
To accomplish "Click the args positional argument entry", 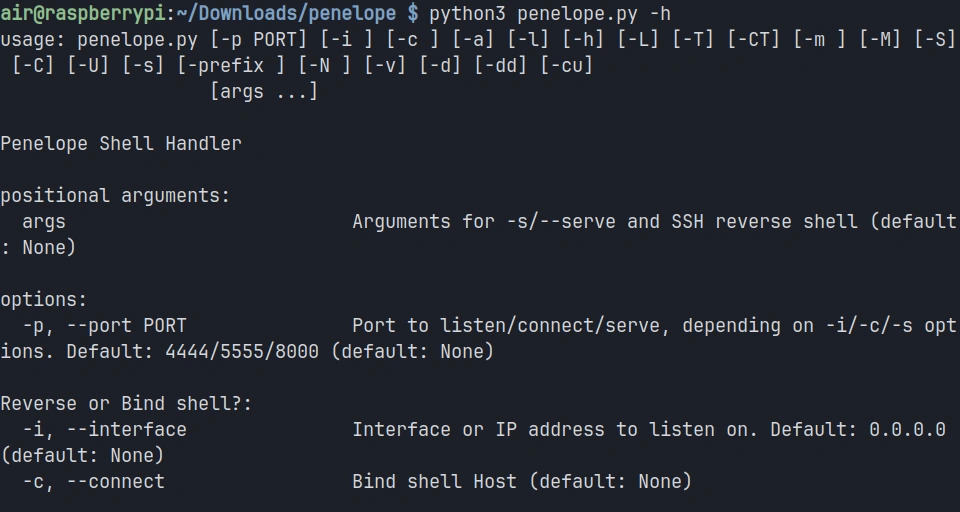I will (x=44, y=222).
